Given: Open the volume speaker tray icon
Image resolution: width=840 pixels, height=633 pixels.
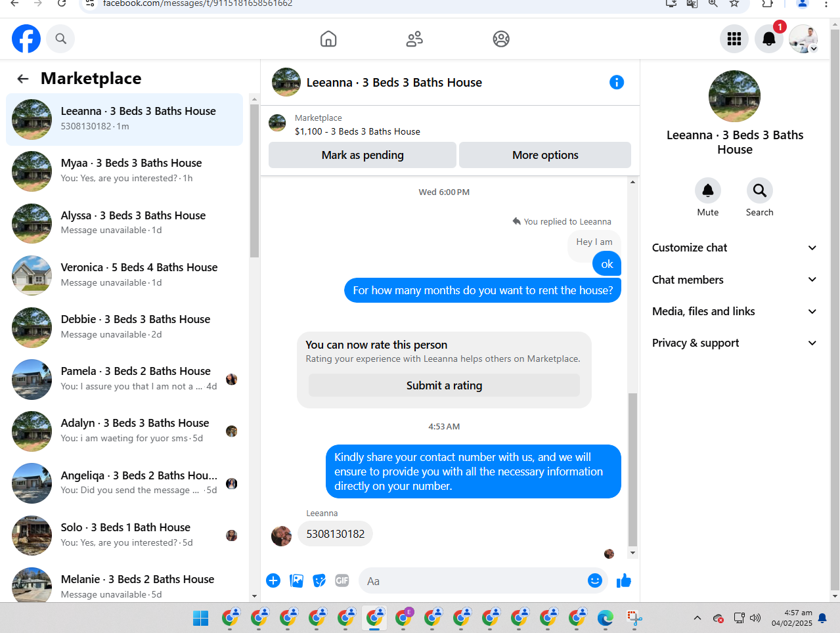Looking at the screenshot, I should coord(755,618).
